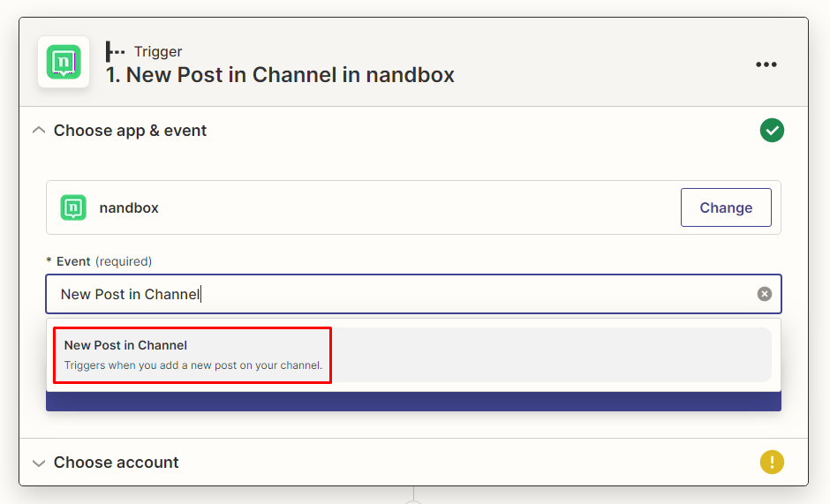Click the green checkmark status icon

[x=772, y=131]
